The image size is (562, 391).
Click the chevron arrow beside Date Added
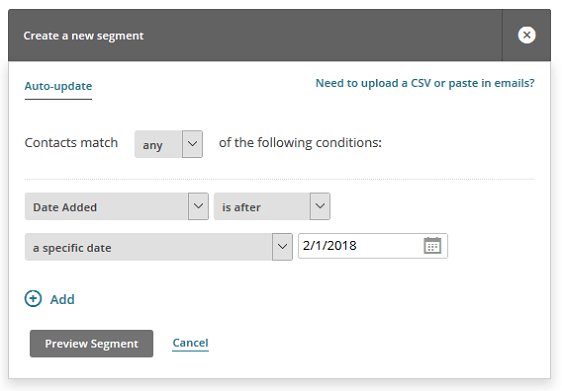click(198, 206)
